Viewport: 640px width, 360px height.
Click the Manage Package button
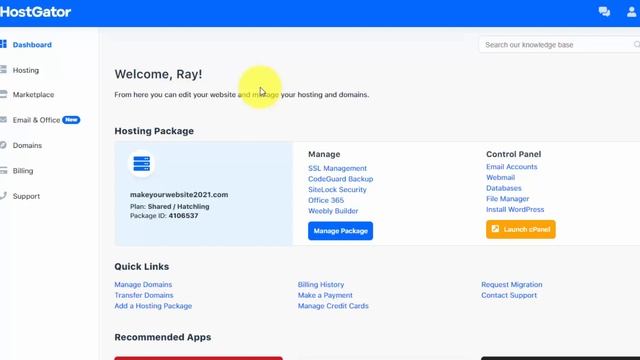[x=340, y=231]
